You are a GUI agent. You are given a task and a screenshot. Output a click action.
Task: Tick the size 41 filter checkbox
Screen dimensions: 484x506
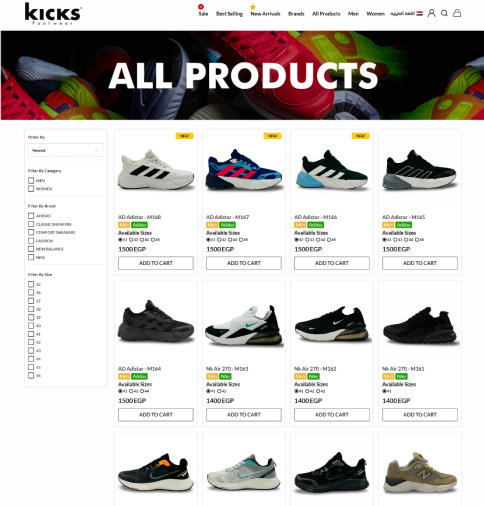point(31,334)
